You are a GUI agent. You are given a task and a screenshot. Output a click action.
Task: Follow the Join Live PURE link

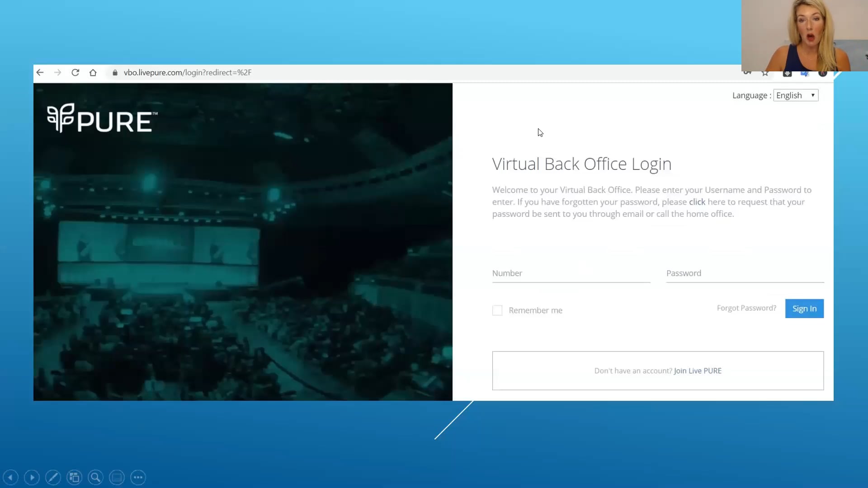coord(698,371)
